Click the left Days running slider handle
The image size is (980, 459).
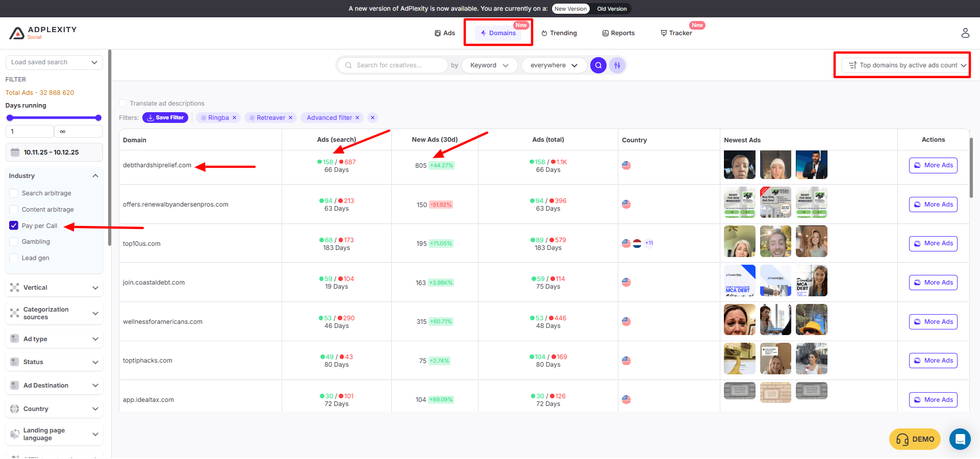click(x=10, y=118)
